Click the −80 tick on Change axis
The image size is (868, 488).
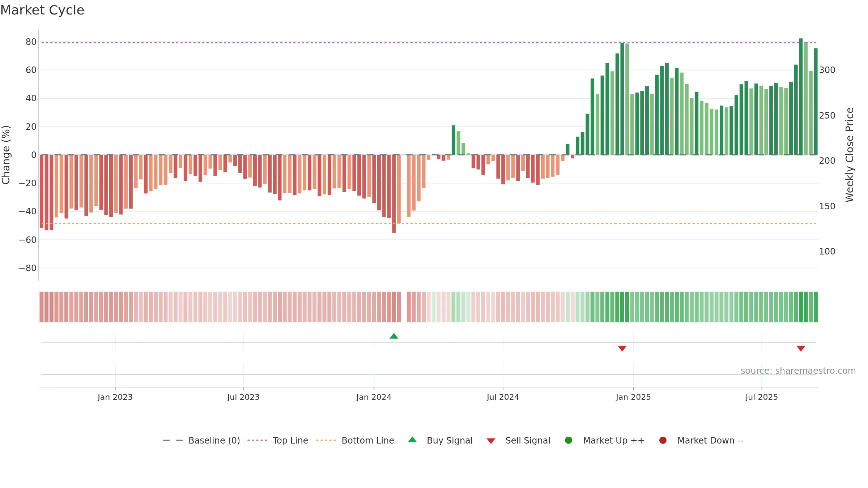[x=28, y=268]
